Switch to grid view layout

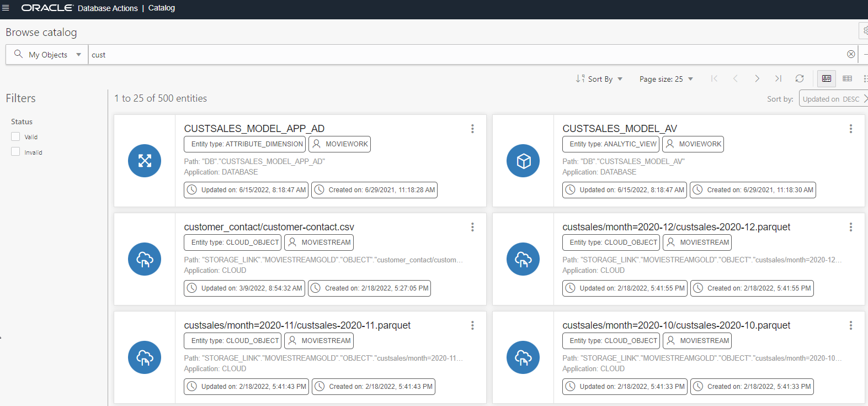click(848, 78)
